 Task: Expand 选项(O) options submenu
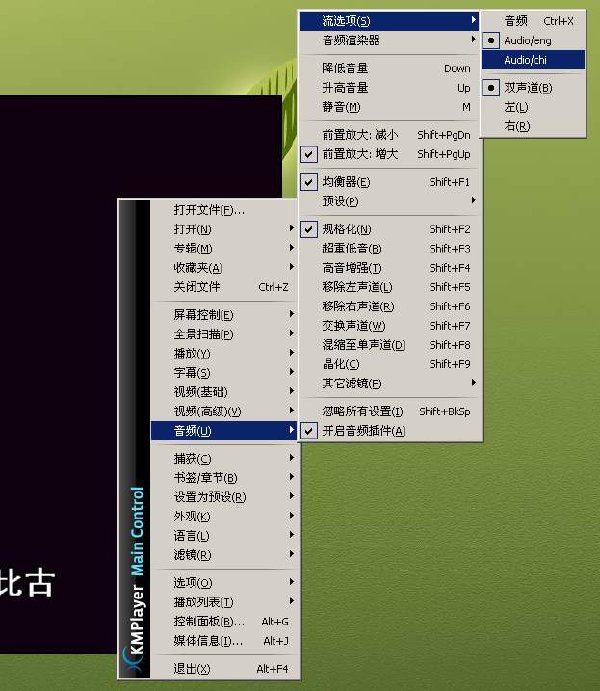point(225,583)
